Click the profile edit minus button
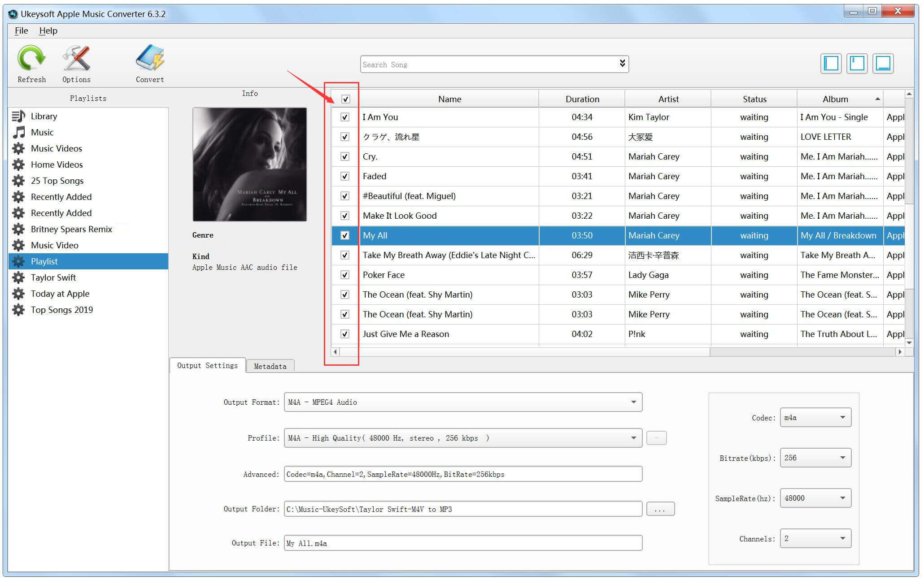 (657, 437)
